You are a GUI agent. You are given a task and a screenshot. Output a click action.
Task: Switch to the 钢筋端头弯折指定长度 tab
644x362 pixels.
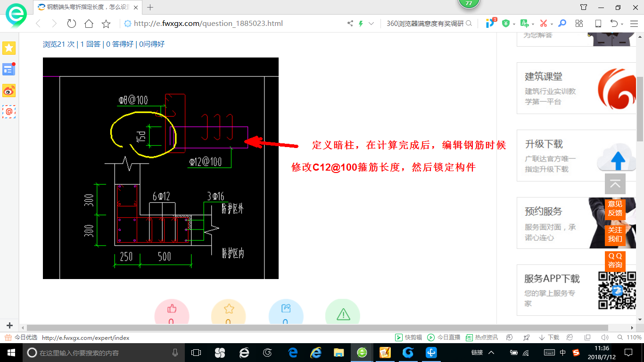(87, 7)
